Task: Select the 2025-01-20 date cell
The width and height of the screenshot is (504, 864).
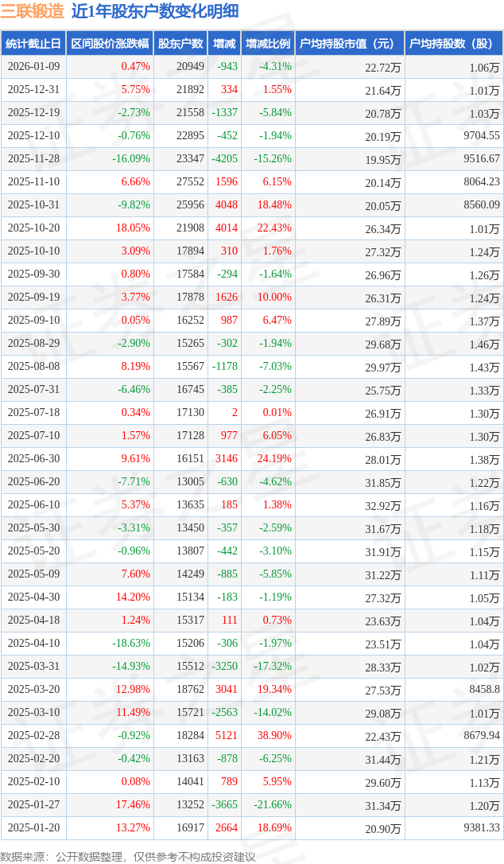Action: 33,828
